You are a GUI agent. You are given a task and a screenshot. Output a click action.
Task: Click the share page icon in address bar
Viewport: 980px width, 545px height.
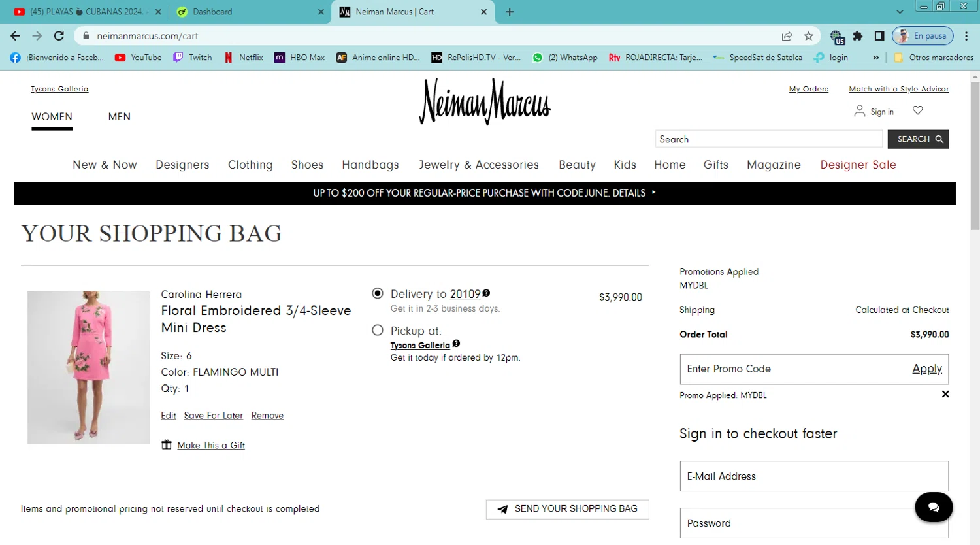(x=787, y=36)
